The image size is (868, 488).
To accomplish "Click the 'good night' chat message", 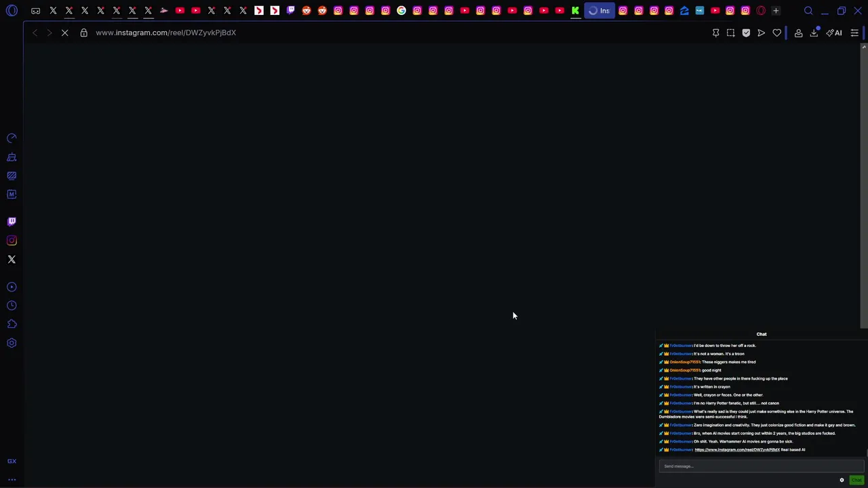I will pyautogui.click(x=711, y=371).
